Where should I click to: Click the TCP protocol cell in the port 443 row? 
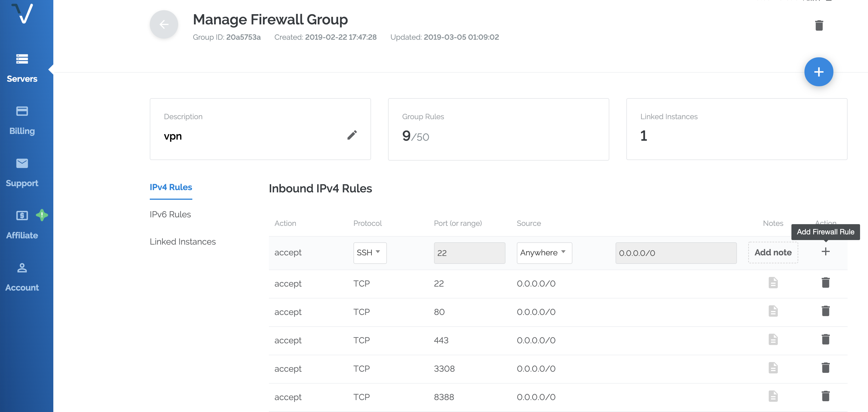(x=361, y=340)
